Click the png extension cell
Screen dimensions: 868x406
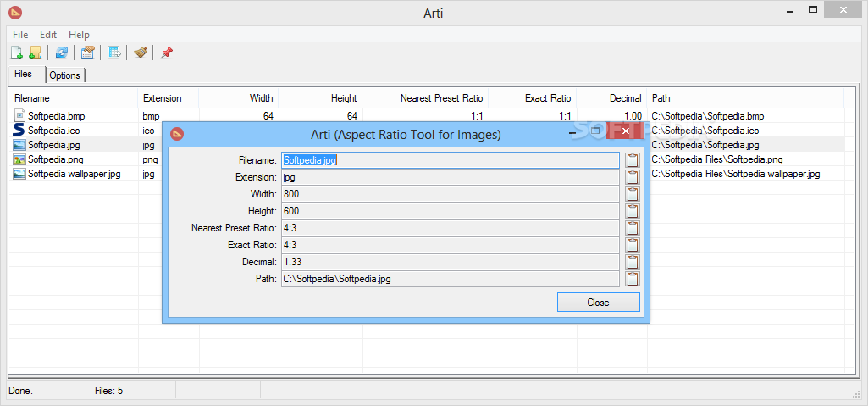[150, 159]
